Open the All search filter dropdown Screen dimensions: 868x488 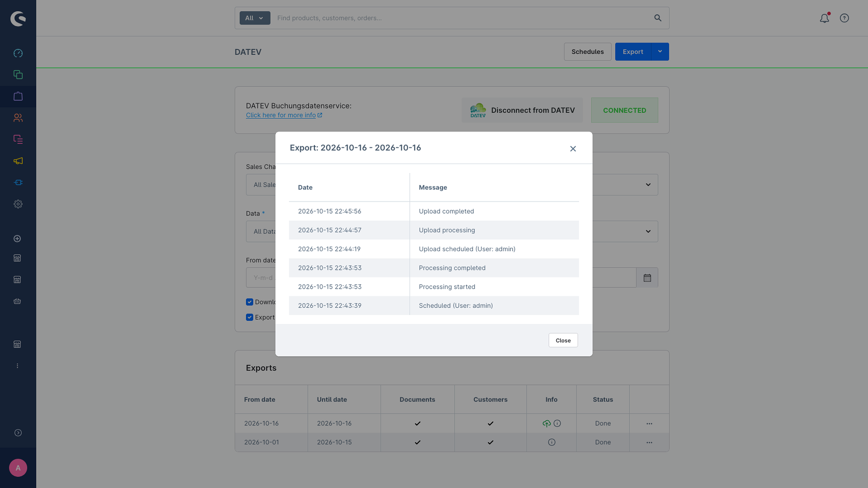255,18
